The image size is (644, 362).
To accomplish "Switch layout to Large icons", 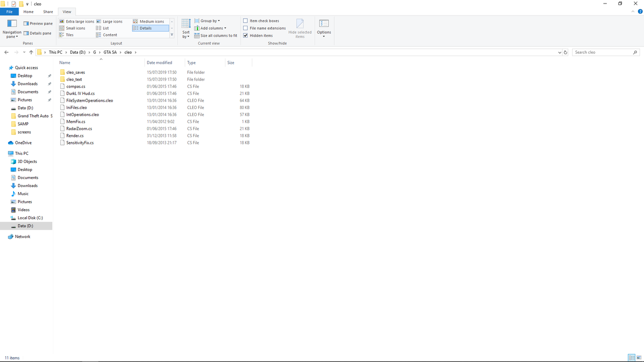I will point(109,22).
